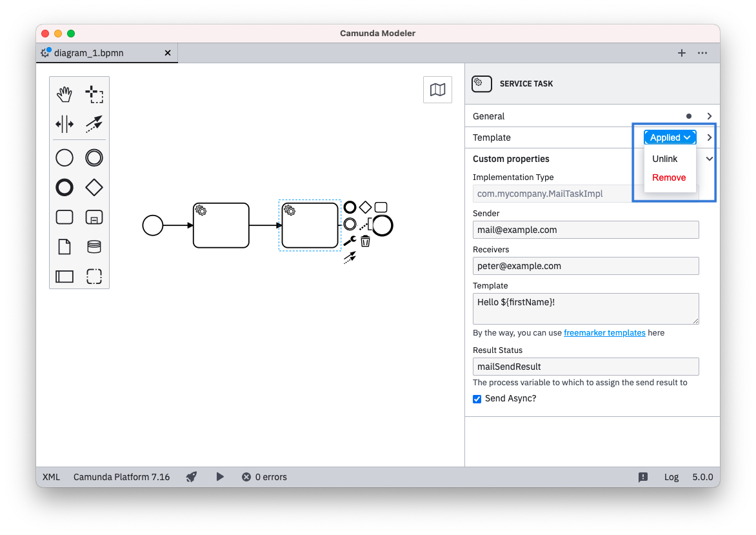Pick the global connect arrow tool
756x535 pixels.
click(94, 124)
